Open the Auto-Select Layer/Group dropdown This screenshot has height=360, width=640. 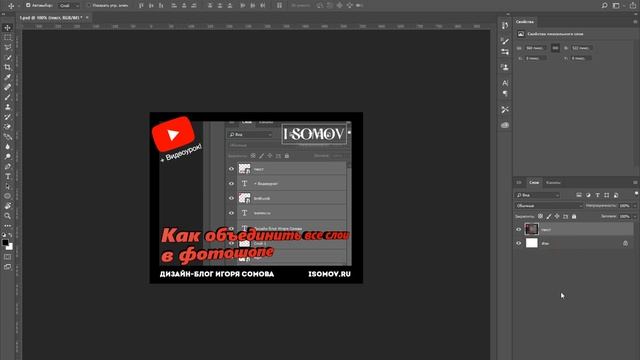click(x=69, y=5)
